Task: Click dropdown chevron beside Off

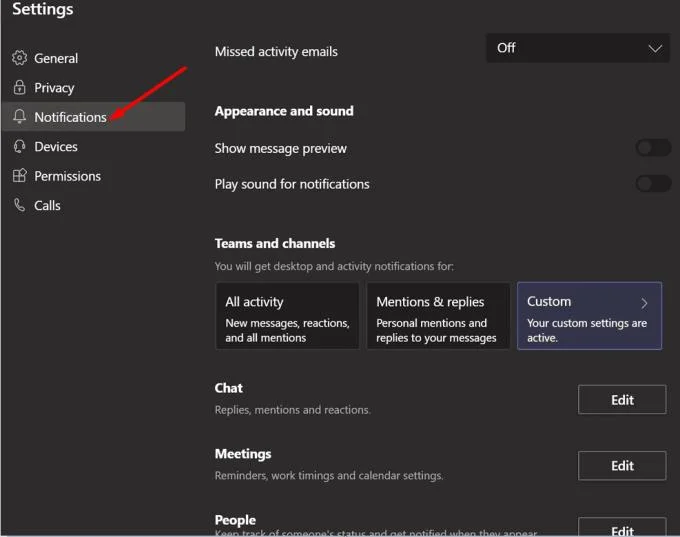Action: pyautogui.click(x=655, y=48)
